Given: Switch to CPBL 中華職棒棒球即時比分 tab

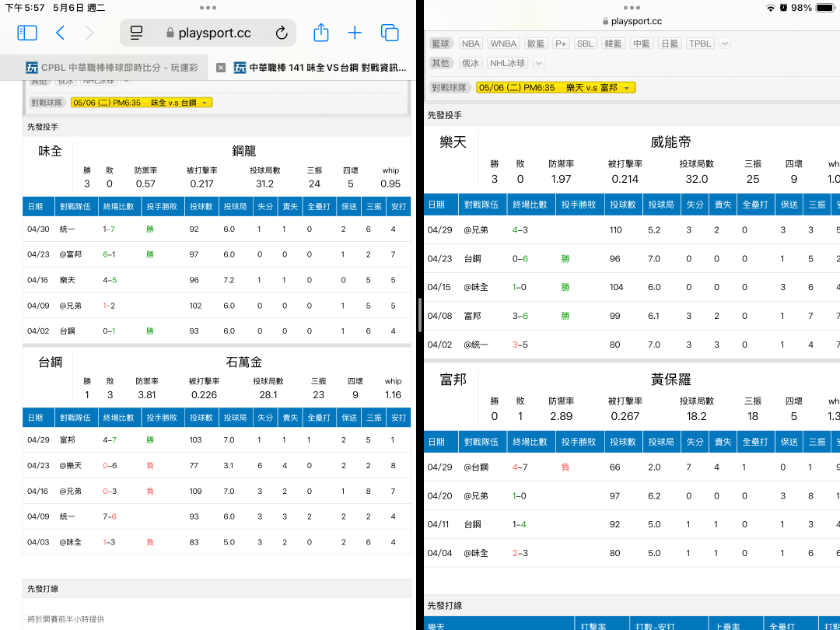Looking at the screenshot, I should pyautogui.click(x=111, y=68).
